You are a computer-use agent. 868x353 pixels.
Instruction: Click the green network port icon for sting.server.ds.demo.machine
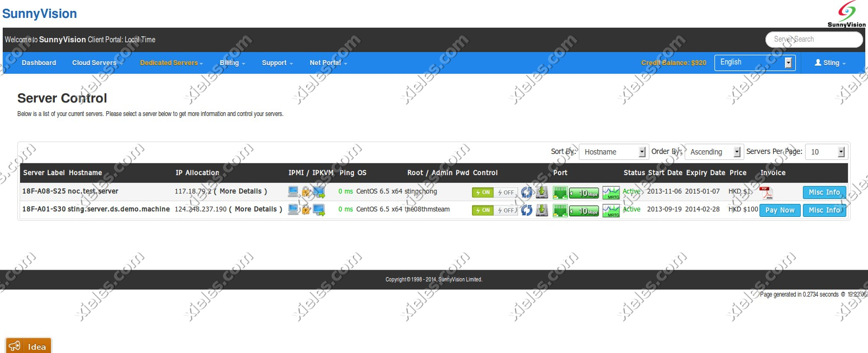click(x=560, y=210)
